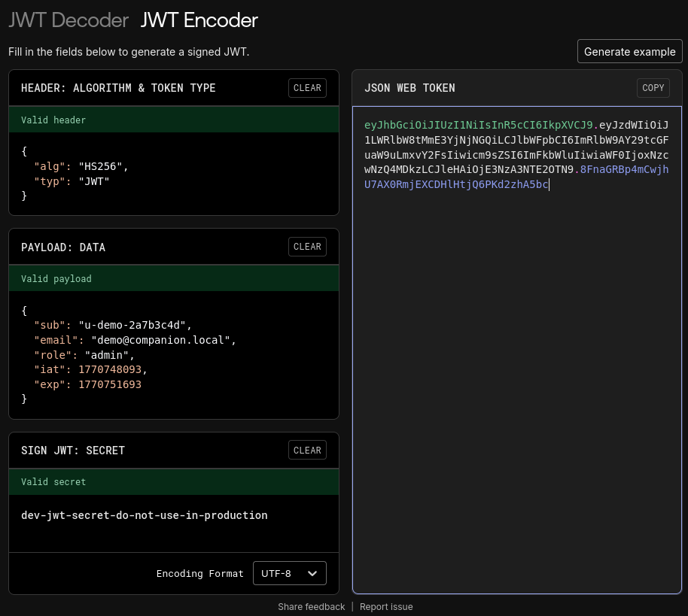Click the Valid secret status message

pos(53,482)
